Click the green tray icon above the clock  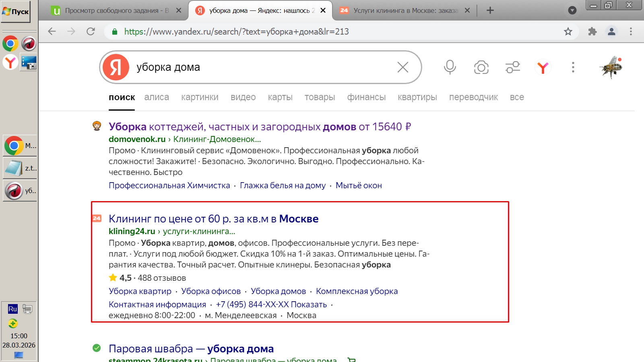[13, 323]
